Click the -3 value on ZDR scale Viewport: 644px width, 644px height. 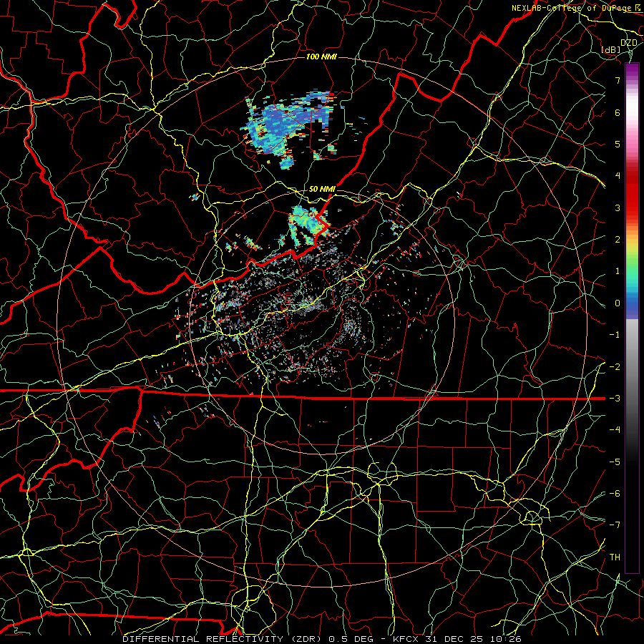[615, 399]
